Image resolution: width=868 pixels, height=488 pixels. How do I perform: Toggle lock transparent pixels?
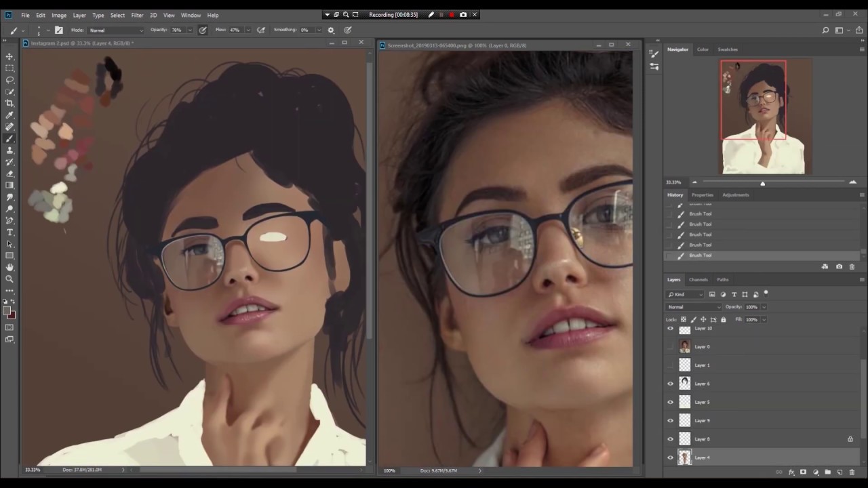[x=683, y=319]
